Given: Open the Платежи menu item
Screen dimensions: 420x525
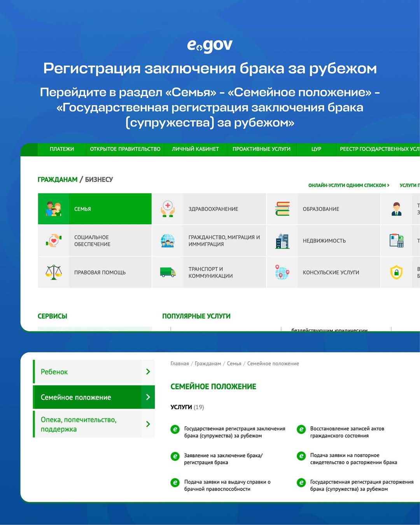Looking at the screenshot, I should pyautogui.click(x=62, y=149).
